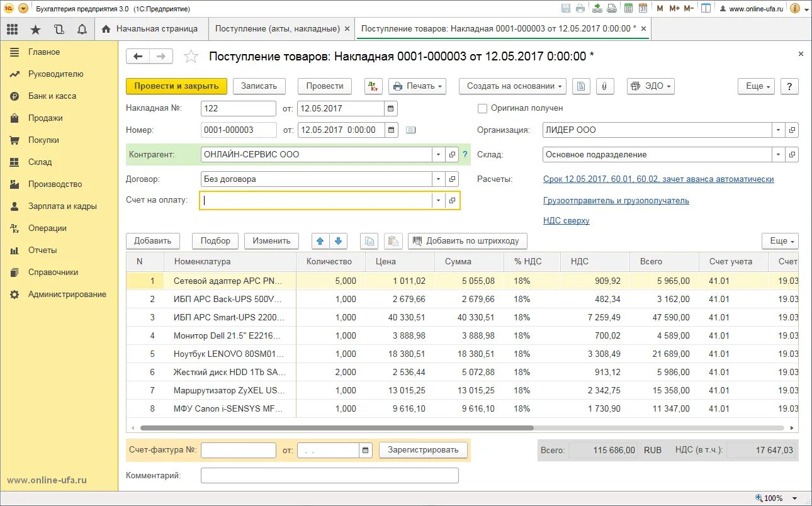
Task: Click the Зарегистрировать invoice button
Action: pos(423,450)
